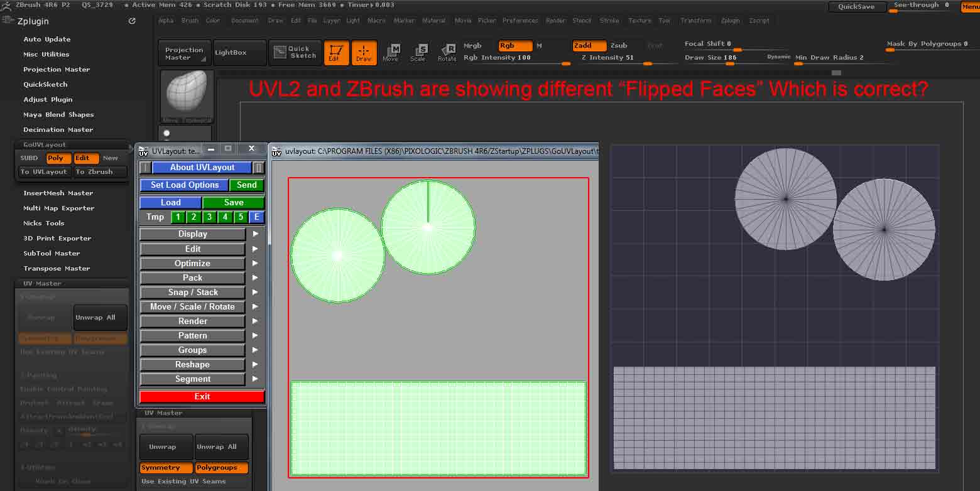Toggle Symmetry in UV Master

pyautogui.click(x=165, y=468)
